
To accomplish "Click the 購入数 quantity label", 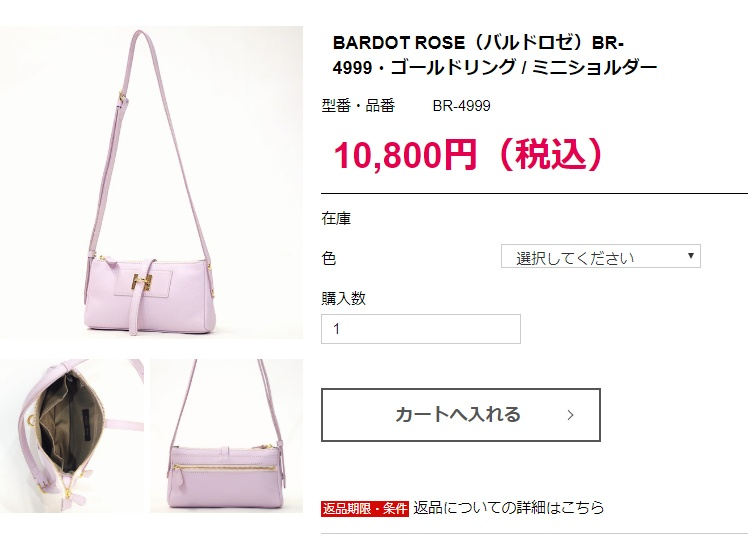I will (343, 298).
